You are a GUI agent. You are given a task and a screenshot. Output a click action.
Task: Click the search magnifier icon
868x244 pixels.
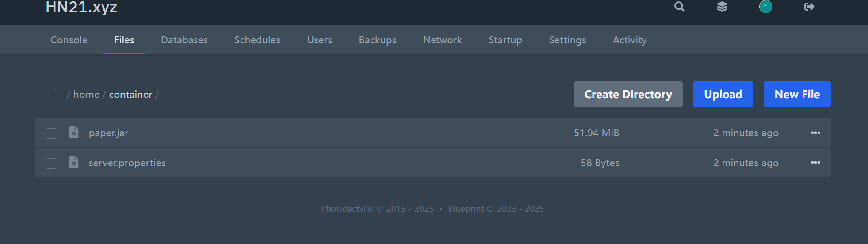(x=679, y=7)
